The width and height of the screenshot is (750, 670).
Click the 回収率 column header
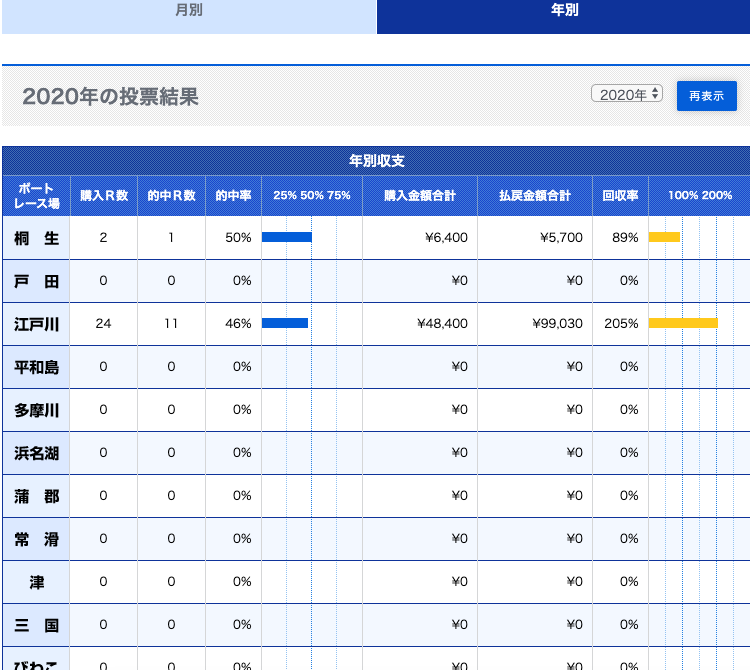[x=620, y=196]
